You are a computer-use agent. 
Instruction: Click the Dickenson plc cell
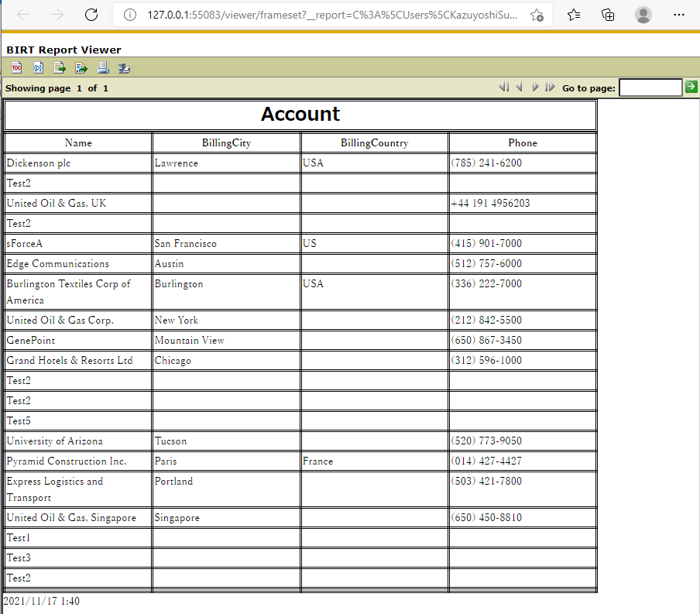click(x=78, y=163)
